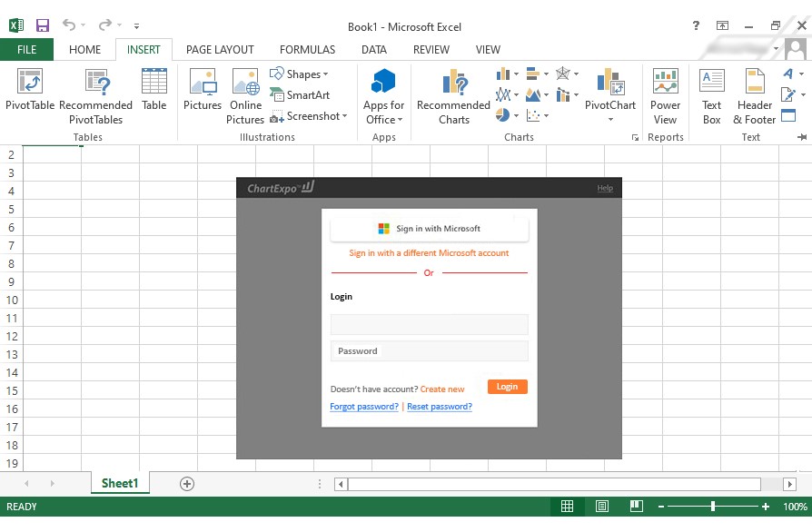Open the Forgot password link
This screenshot has height=532, width=812.
click(x=364, y=407)
